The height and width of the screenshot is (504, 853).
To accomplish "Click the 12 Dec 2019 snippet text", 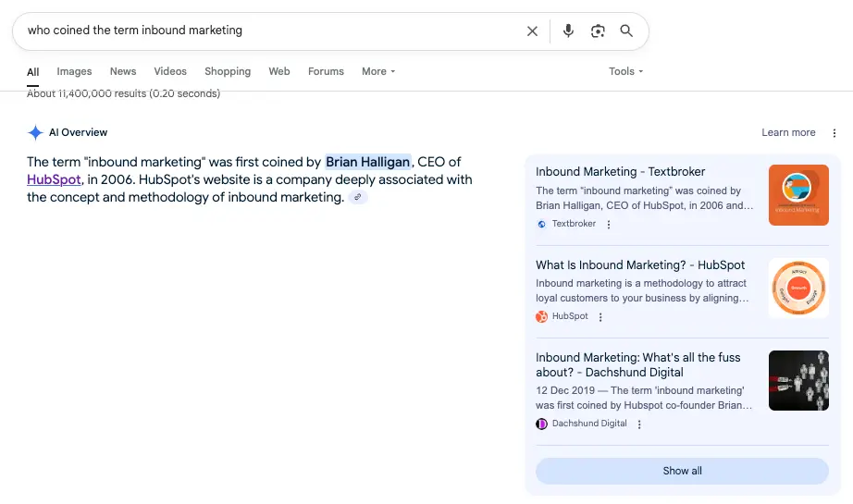I will click(x=644, y=398).
